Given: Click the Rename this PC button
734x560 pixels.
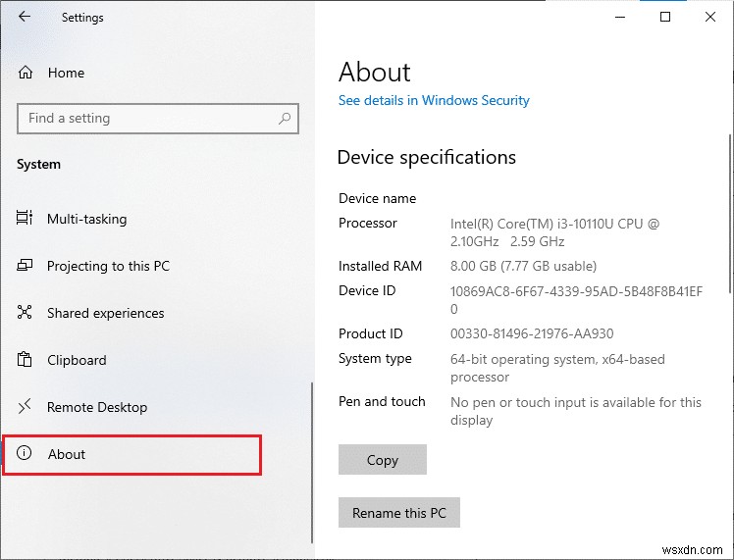Looking at the screenshot, I should point(399,513).
